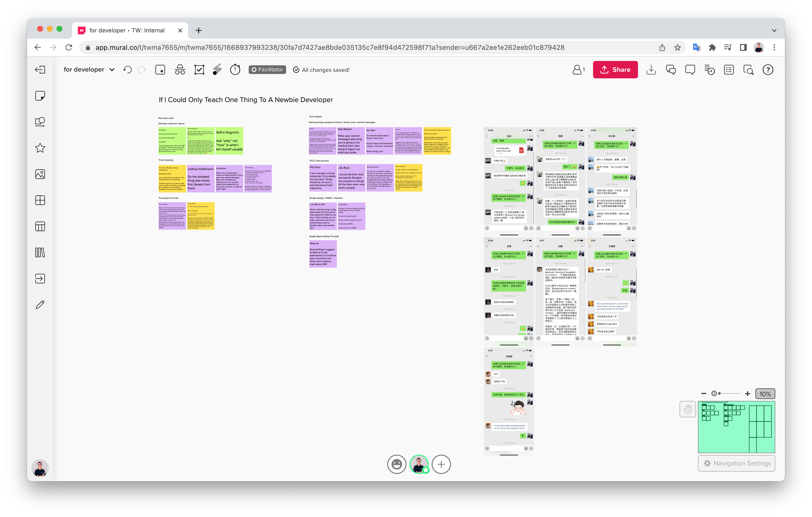Screen dimensions: 812x517
Task: Select the draw pencil tool
Action: (x=40, y=305)
